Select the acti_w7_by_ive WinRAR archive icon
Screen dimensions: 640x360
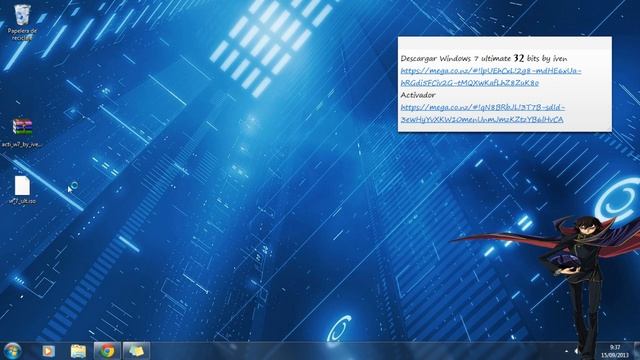[x=22, y=132]
